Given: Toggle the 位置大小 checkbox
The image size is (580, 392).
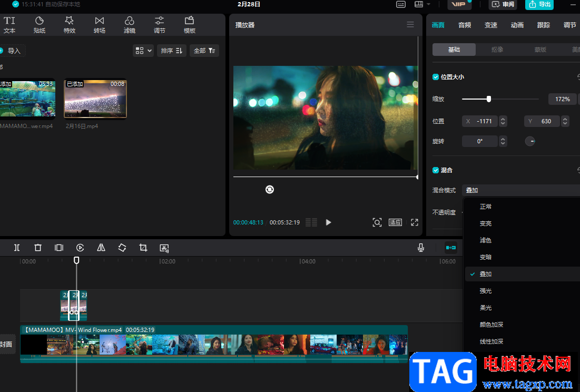Looking at the screenshot, I should pos(436,77).
